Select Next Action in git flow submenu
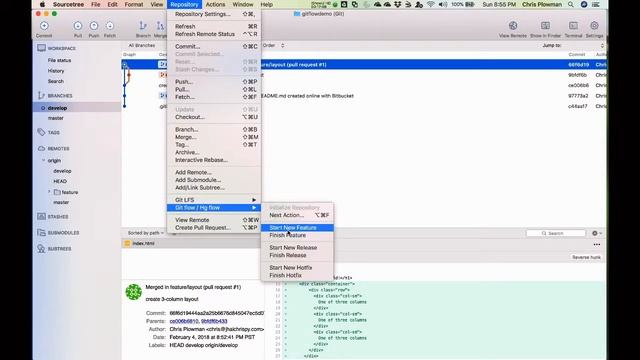This screenshot has height=360, width=640. pyautogui.click(x=297, y=215)
